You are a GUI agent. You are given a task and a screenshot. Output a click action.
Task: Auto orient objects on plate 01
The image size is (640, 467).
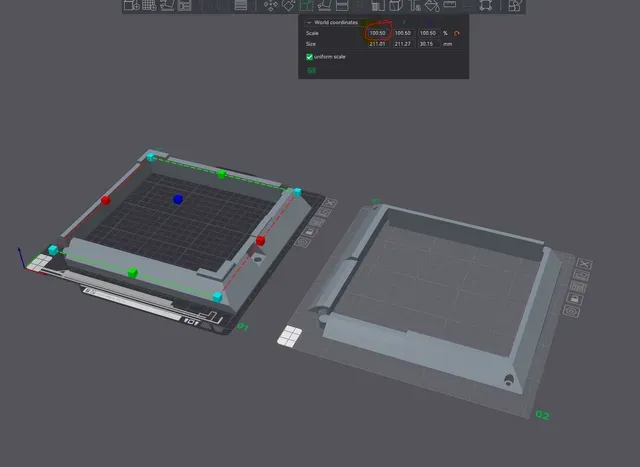(x=323, y=212)
